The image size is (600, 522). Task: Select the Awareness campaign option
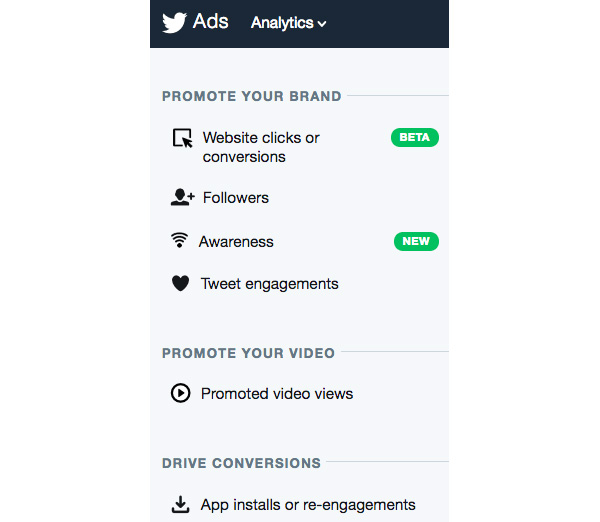click(236, 242)
